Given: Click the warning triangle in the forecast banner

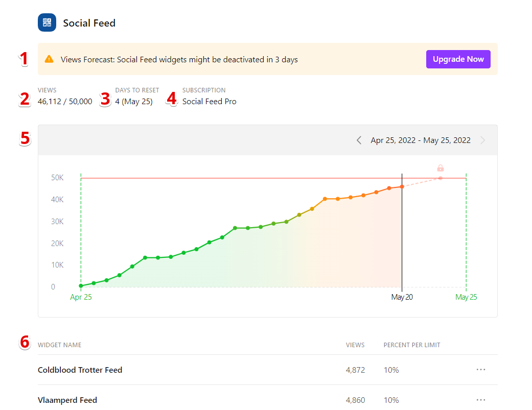Looking at the screenshot, I should (x=49, y=59).
